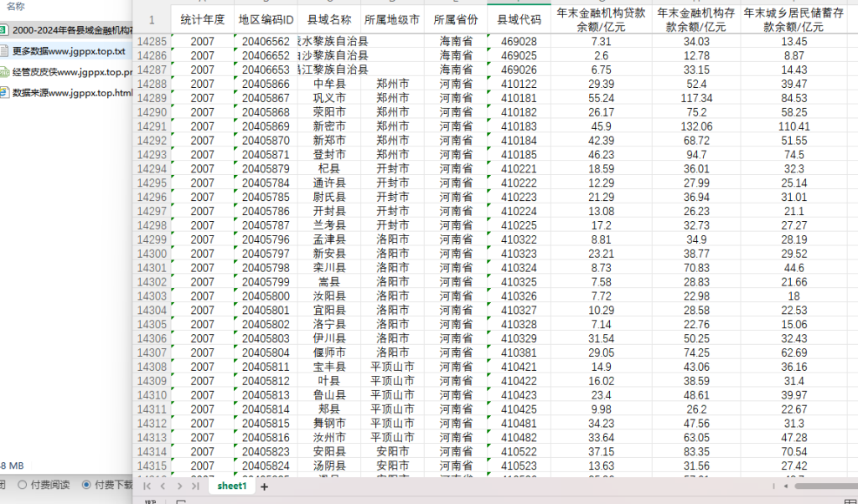858x504 pixels.
Task: Go to the previous sheet with the arrow
Action: [163, 486]
